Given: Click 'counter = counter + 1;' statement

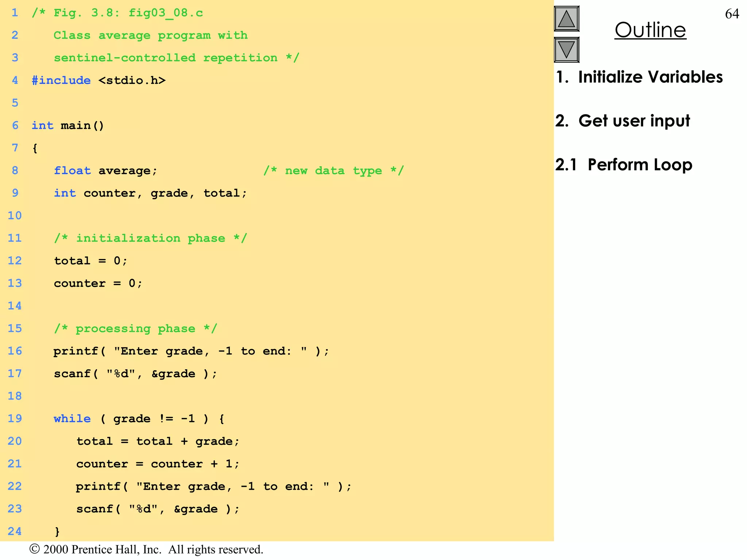Looking at the screenshot, I should [158, 464].
